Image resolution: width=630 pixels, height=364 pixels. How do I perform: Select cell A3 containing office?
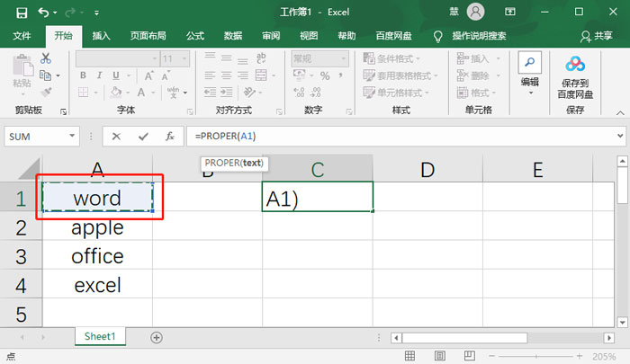[x=97, y=256]
